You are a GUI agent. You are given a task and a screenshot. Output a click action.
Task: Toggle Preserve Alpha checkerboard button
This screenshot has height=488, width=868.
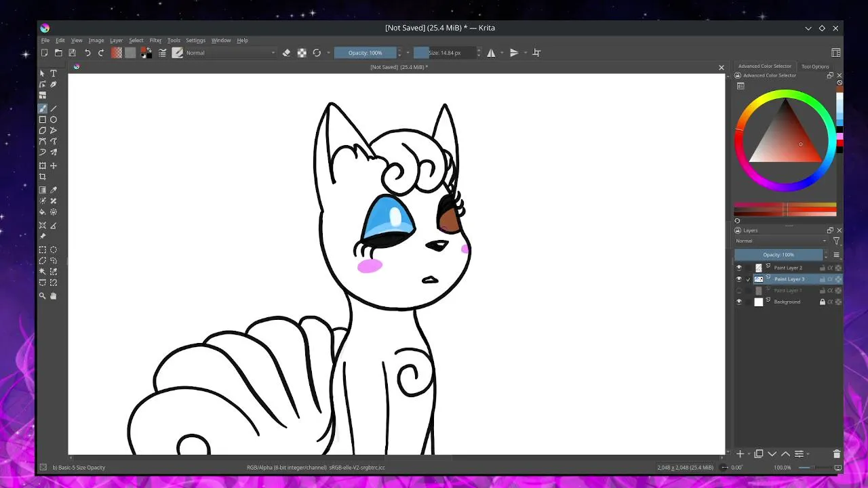[x=302, y=53]
